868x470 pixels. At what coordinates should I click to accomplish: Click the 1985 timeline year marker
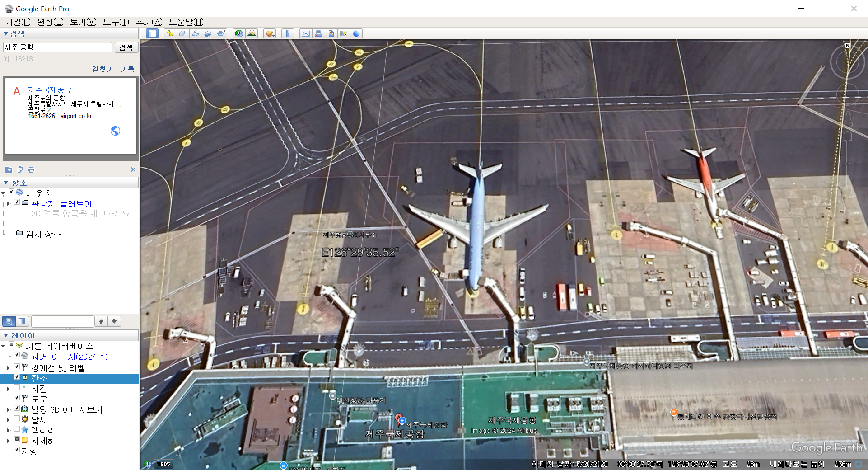coord(163,464)
